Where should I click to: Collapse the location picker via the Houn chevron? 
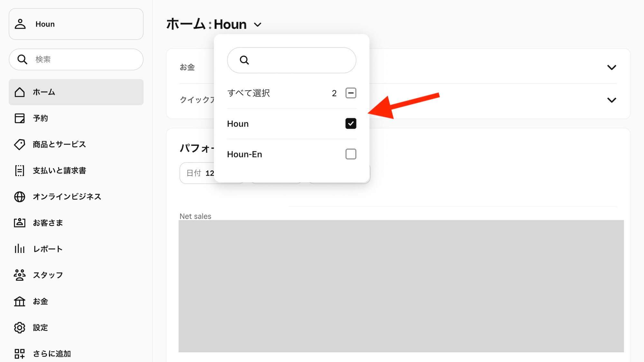257,24
